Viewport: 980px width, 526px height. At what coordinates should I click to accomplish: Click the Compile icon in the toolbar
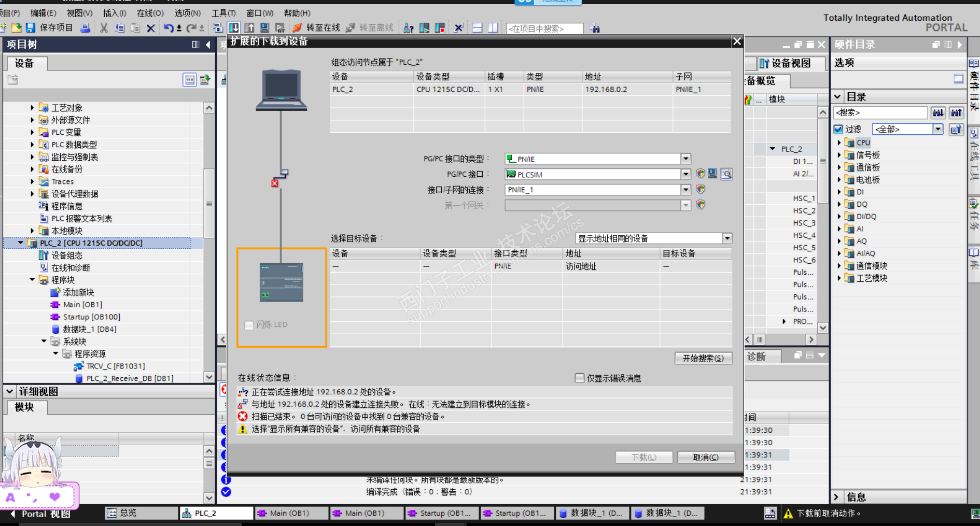218,27
